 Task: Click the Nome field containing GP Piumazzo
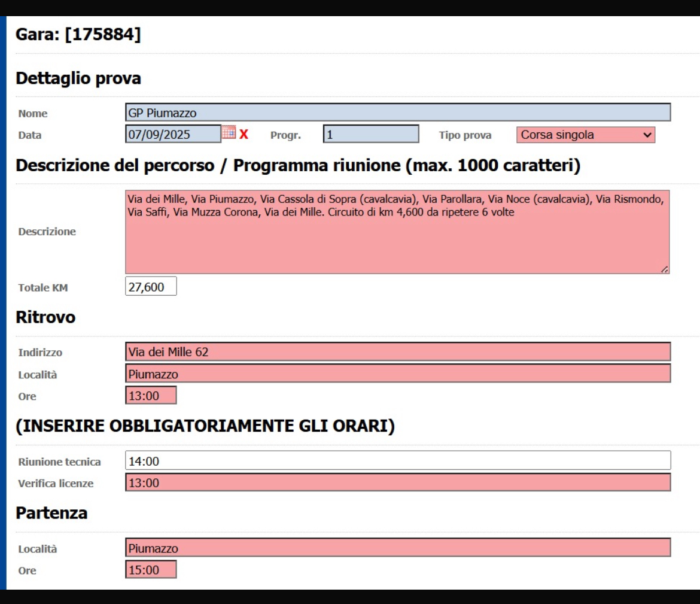[398, 113]
